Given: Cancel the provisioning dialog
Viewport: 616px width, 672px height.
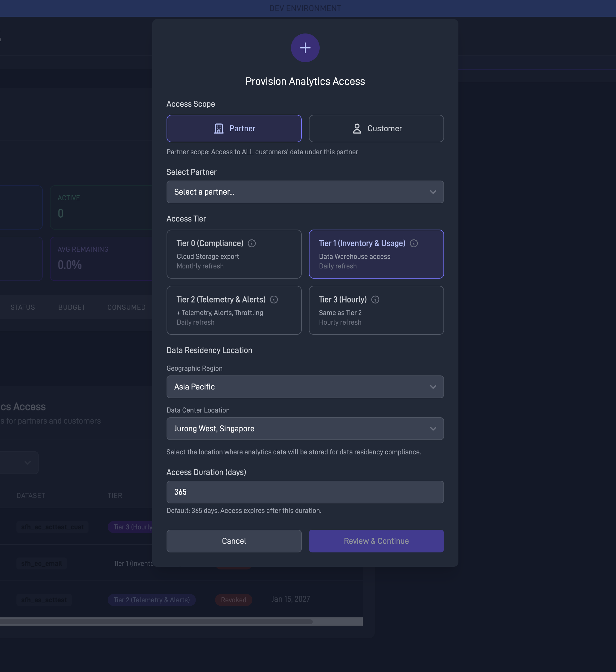Looking at the screenshot, I should (x=234, y=541).
